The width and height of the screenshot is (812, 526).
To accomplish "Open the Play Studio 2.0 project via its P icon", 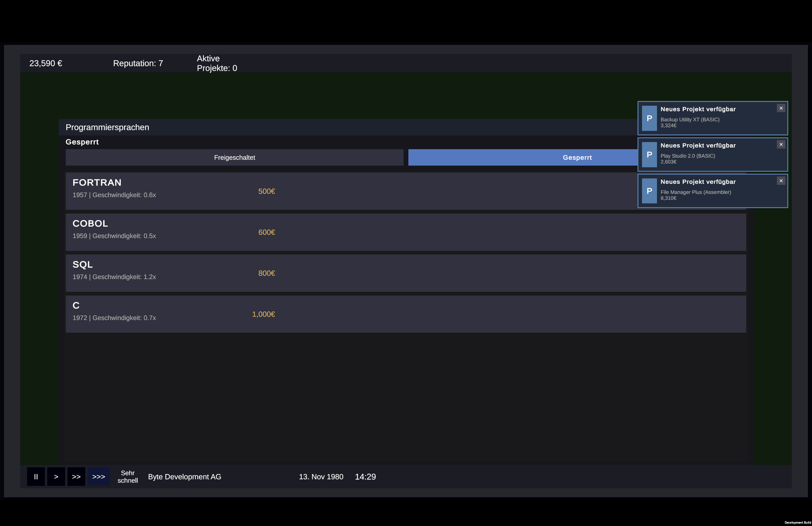I will [650, 155].
